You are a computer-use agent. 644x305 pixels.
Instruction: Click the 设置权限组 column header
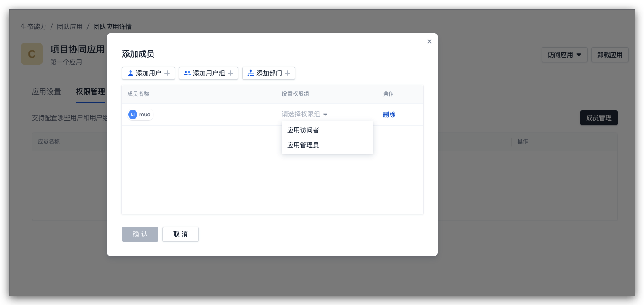pos(295,94)
